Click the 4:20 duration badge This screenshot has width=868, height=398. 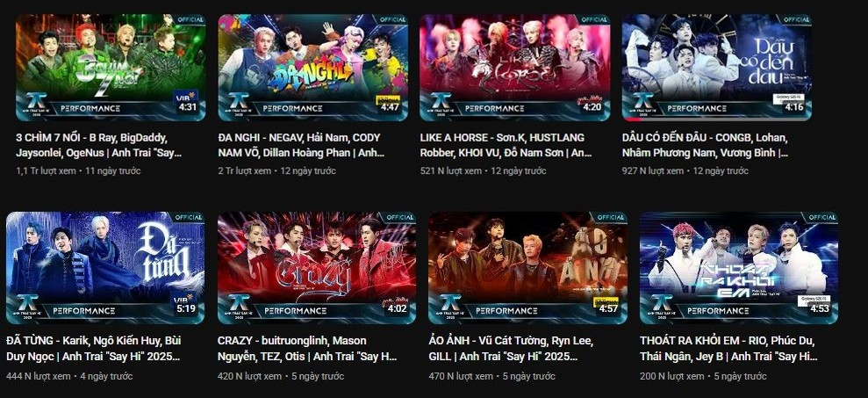pyautogui.click(x=592, y=107)
